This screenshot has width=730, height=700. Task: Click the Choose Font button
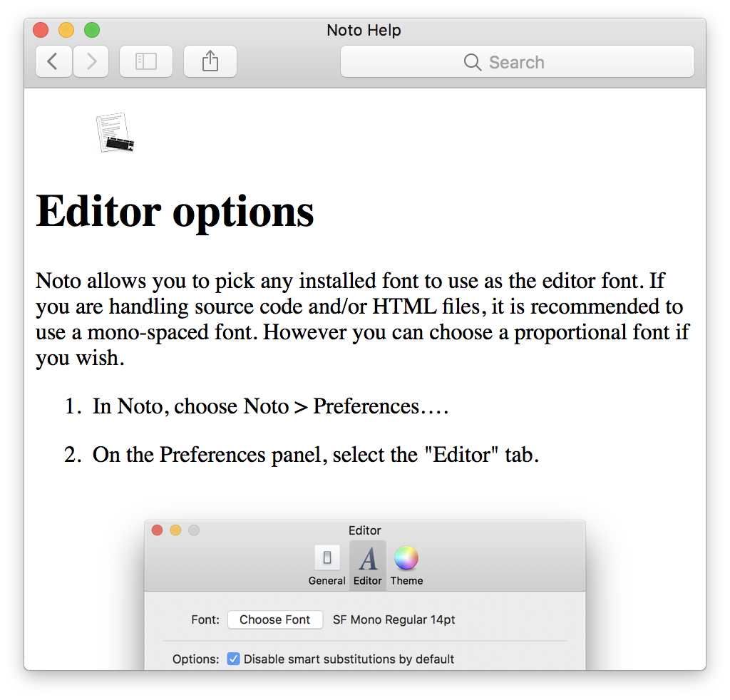pyautogui.click(x=274, y=619)
